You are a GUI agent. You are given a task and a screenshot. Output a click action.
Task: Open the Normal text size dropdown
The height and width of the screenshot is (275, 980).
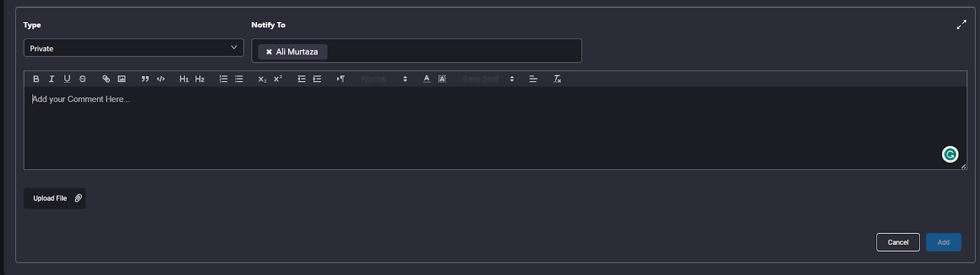[384, 79]
